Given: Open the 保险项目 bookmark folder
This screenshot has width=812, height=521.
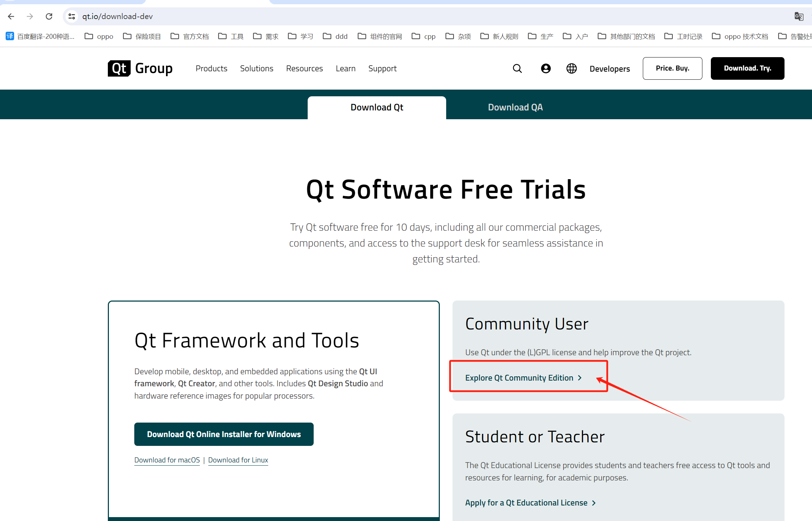Looking at the screenshot, I should click(x=142, y=36).
